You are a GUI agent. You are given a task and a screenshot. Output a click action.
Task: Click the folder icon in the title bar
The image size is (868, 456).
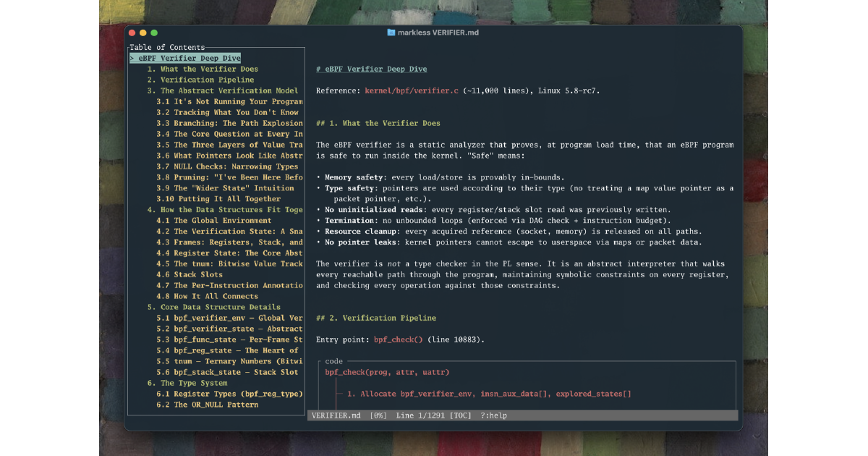391,33
